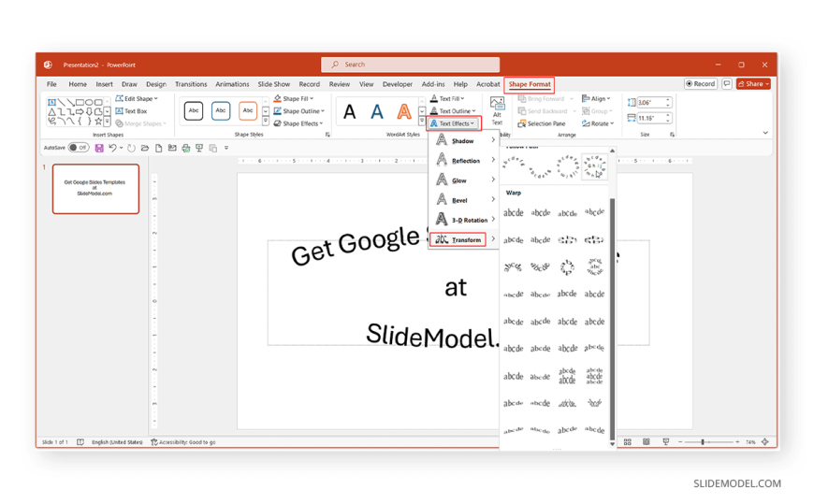The width and height of the screenshot is (814, 504).
Task: Select the Transform menu entry
Action: [x=463, y=239]
